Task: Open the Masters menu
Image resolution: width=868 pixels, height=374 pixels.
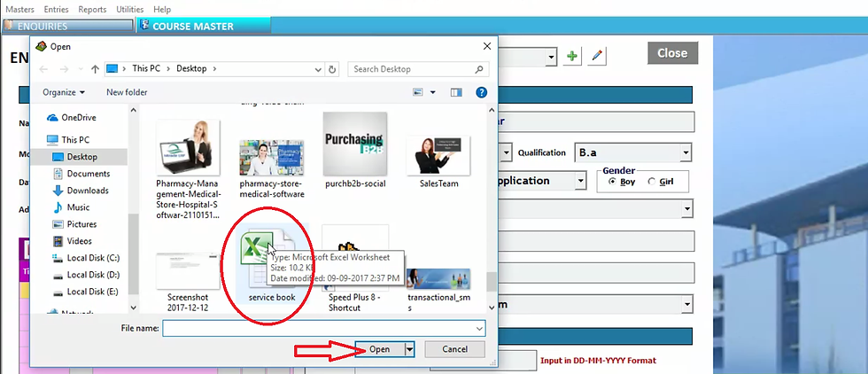Action: pyautogui.click(x=19, y=10)
